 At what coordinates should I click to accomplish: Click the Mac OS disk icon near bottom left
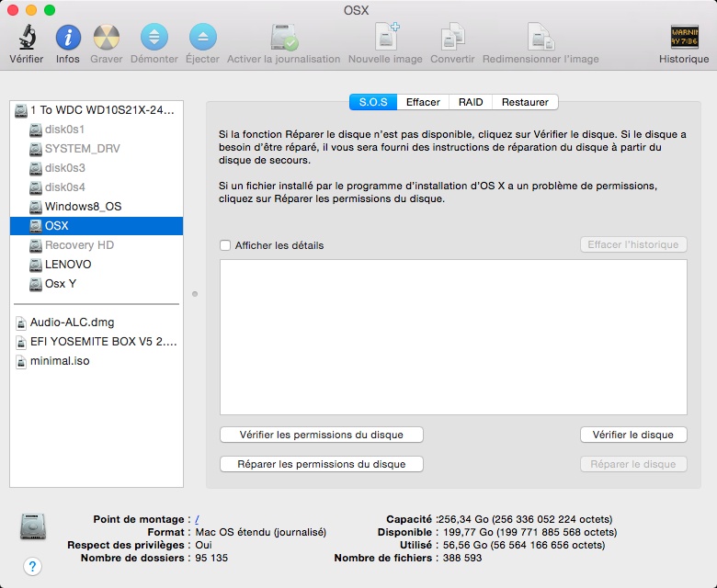tap(32, 526)
